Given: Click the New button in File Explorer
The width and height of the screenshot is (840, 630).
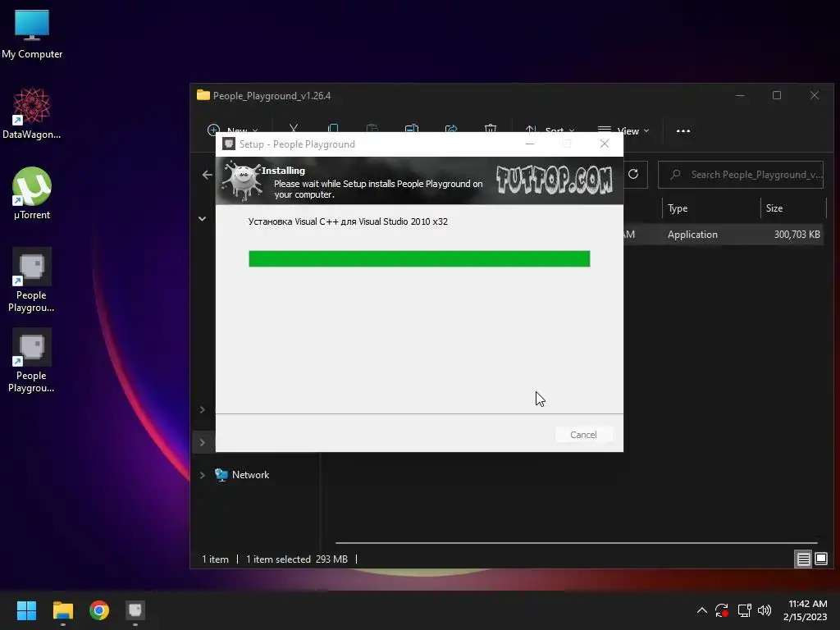Looking at the screenshot, I should pyautogui.click(x=232, y=130).
